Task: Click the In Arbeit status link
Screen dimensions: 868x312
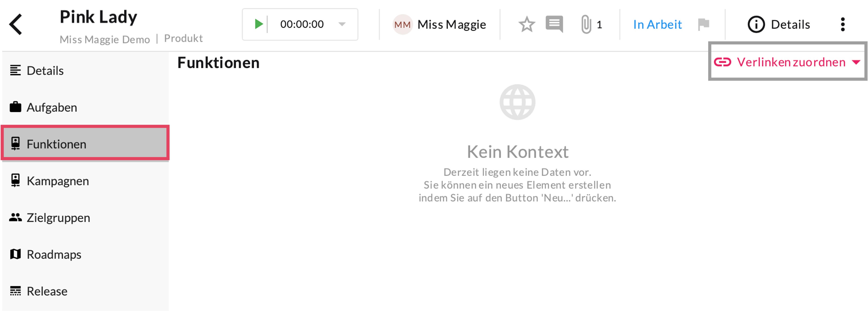Action: pos(657,24)
